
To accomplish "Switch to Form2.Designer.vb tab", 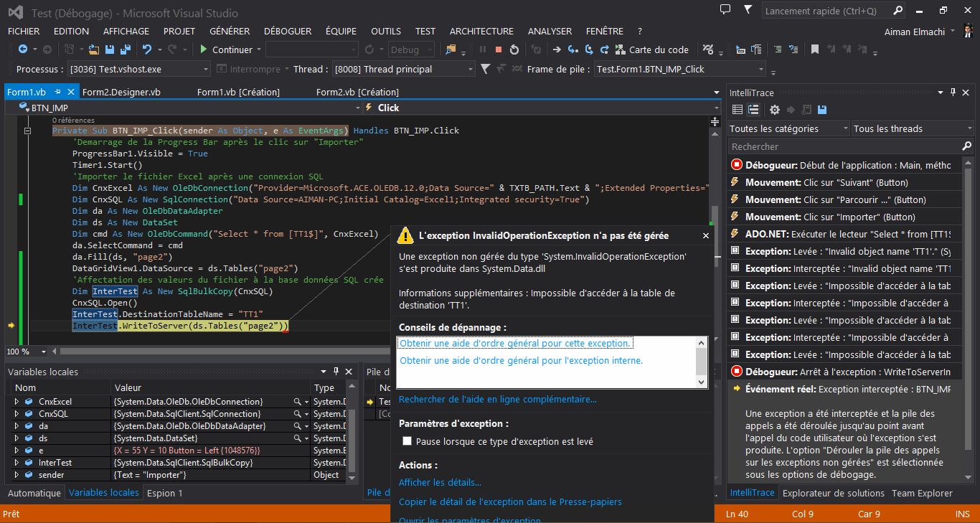I will click(x=121, y=92).
